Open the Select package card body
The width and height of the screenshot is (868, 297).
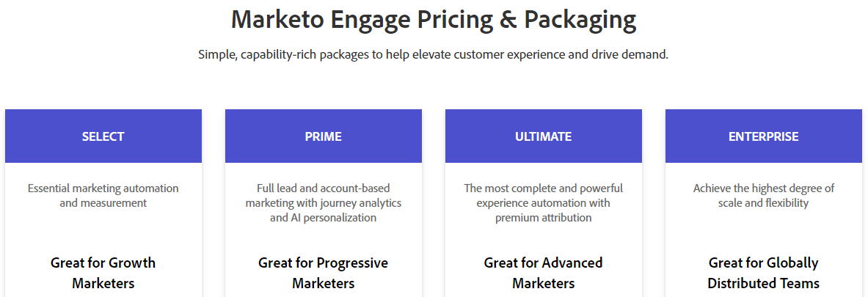pos(103,230)
